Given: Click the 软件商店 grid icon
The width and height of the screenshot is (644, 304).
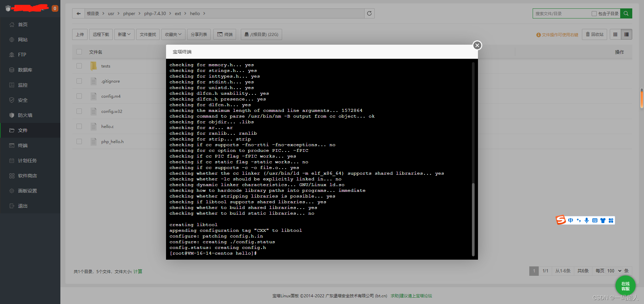Looking at the screenshot, I should pos(12,176).
